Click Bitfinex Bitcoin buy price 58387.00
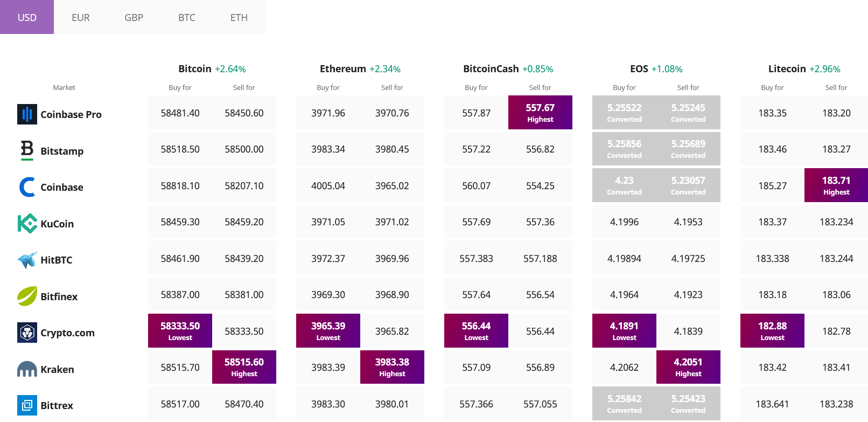The width and height of the screenshot is (868, 422). [x=180, y=294]
